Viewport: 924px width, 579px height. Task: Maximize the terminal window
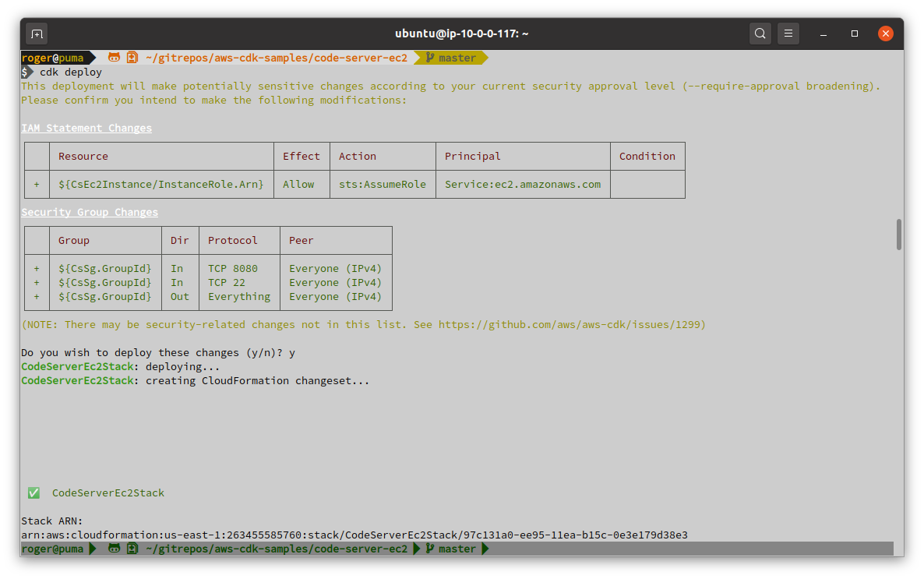[855, 34]
